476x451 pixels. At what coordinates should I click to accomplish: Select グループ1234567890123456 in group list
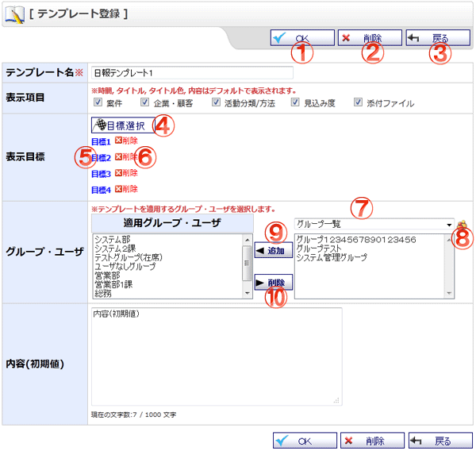pos(356,240)
